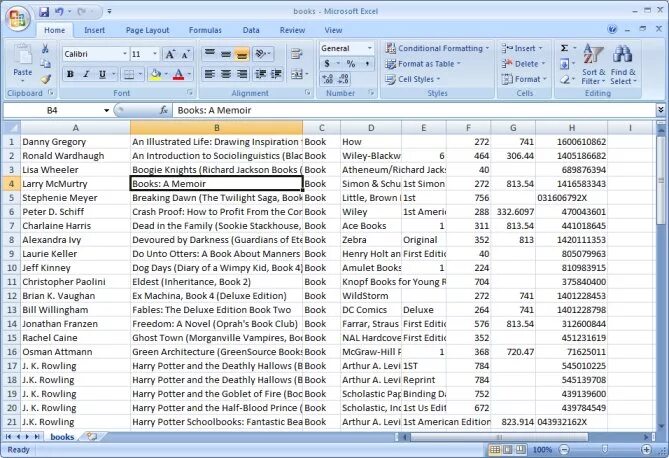The height and width of the screenshot is (458, 669).
Task: Zoom out with the minus button
Action: 564,449
